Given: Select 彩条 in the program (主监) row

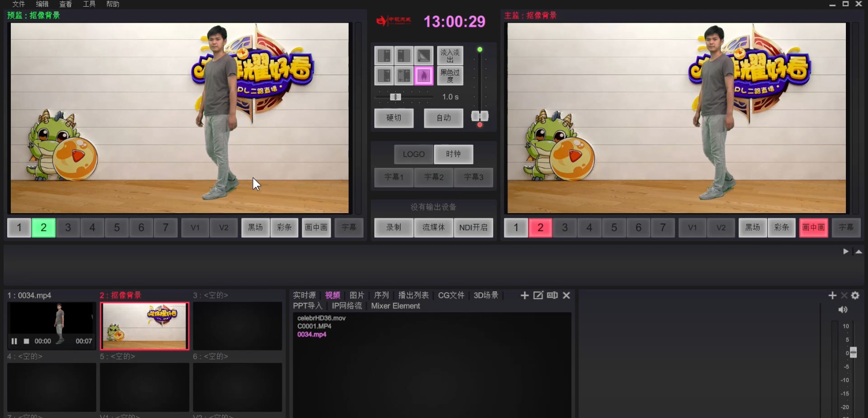Looking at the screenshot, I should 782,228.
